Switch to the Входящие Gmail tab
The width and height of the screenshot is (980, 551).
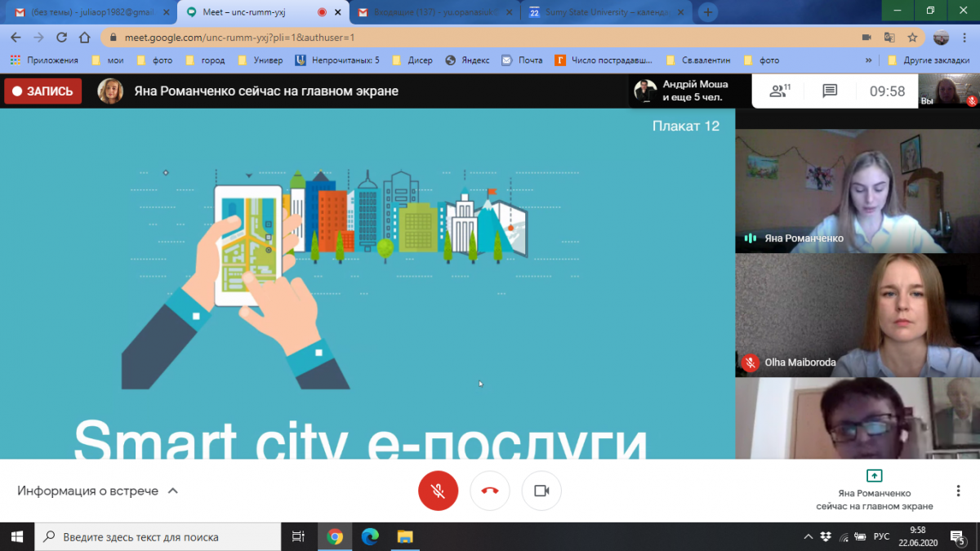point(433,12)
